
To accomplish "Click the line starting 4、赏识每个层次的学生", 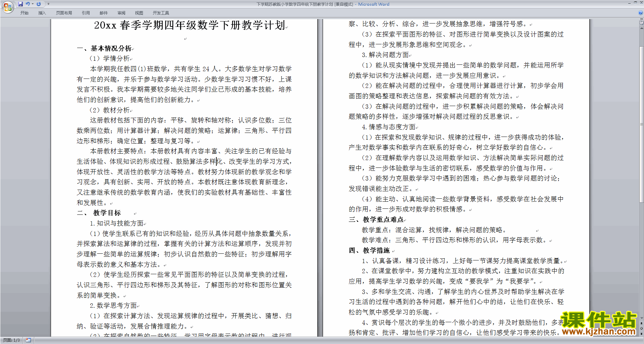I will pos(463,323).
